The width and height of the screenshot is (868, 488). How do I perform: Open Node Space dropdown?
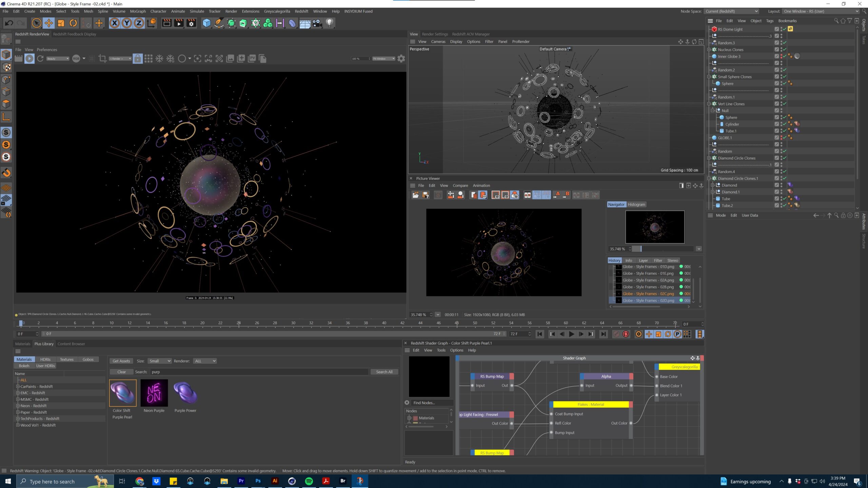click(x=731, y=11)
